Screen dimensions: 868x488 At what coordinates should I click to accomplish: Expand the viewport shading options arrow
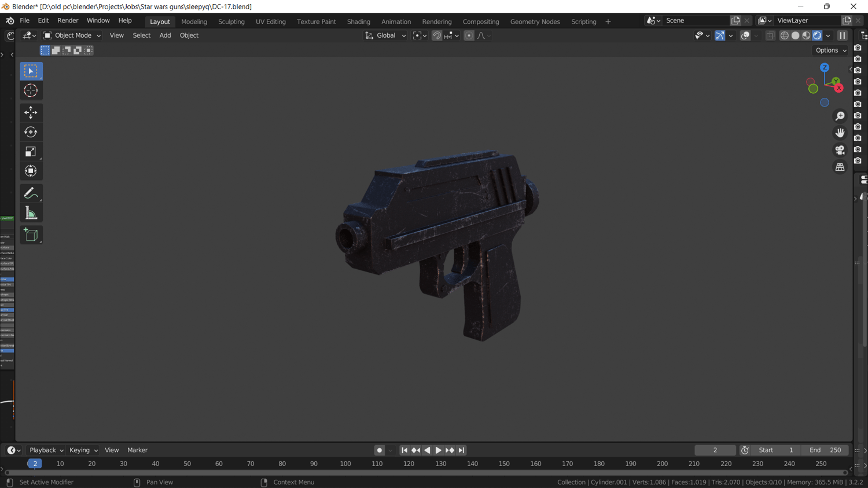point(828,35)
